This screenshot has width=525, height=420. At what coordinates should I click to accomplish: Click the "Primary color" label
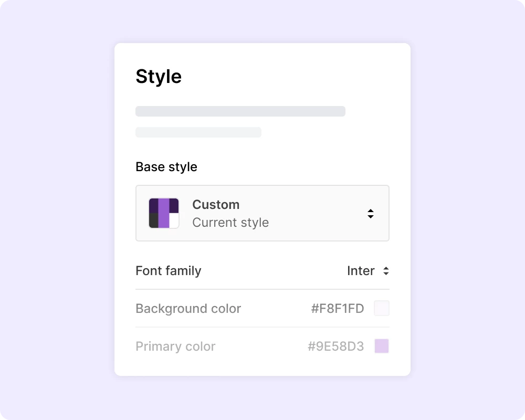click(x=175, y=346)
